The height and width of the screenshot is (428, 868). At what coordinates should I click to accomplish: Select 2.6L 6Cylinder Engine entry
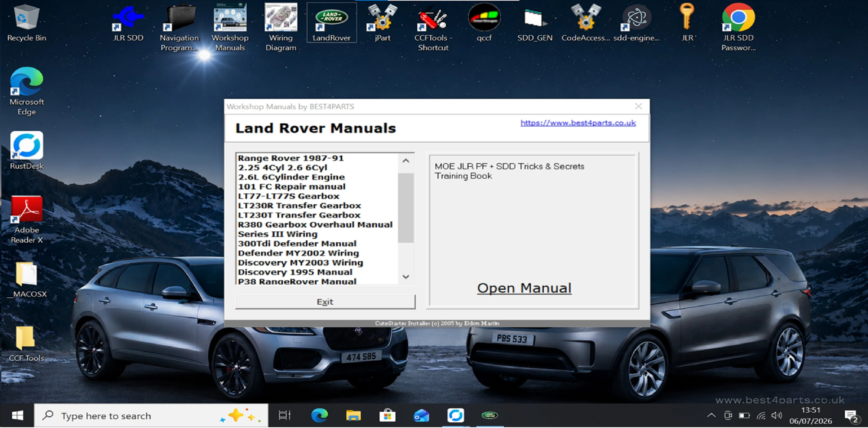coord(291,177)
